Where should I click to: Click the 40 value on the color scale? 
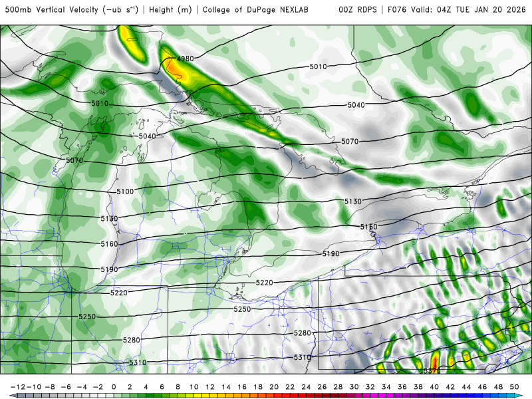[x=434, y=387]
